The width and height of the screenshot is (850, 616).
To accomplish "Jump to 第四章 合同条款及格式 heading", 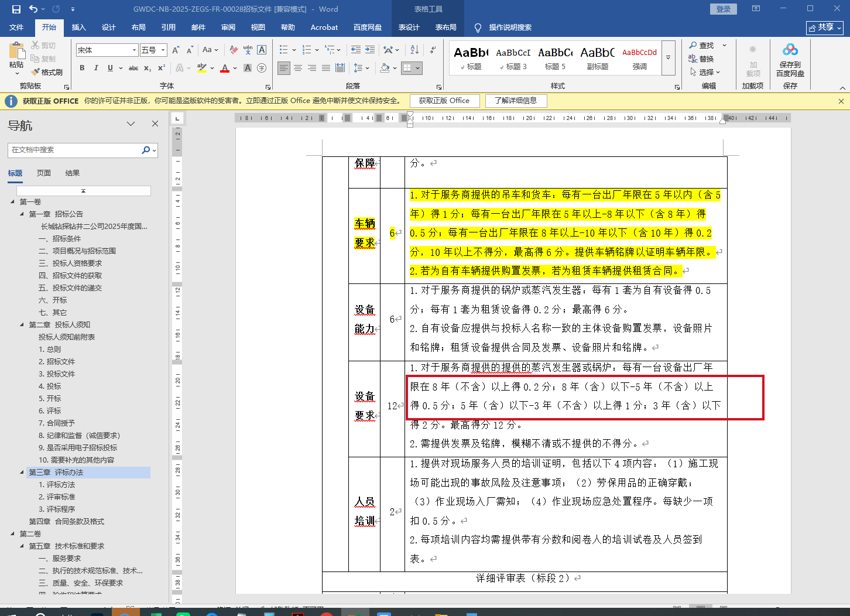I will (67, 522).
